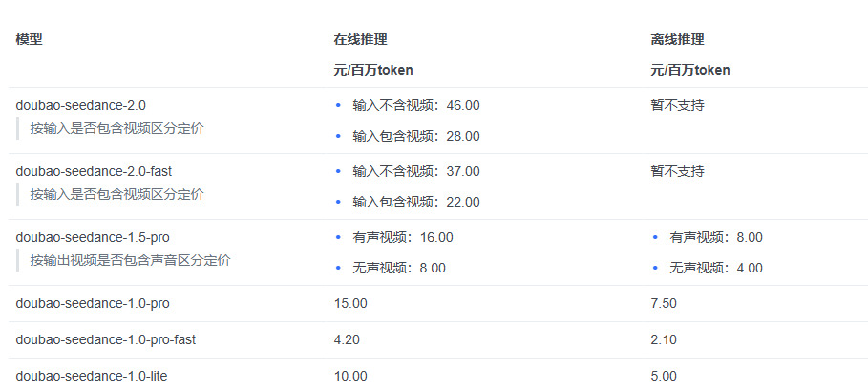Select the 模型 column header

pos(29,40)
